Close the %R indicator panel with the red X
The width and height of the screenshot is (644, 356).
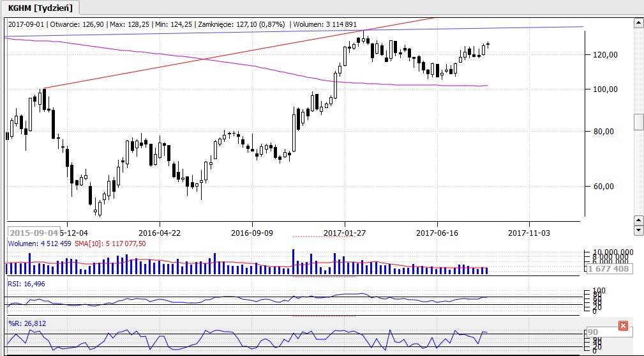pos(624,326)
